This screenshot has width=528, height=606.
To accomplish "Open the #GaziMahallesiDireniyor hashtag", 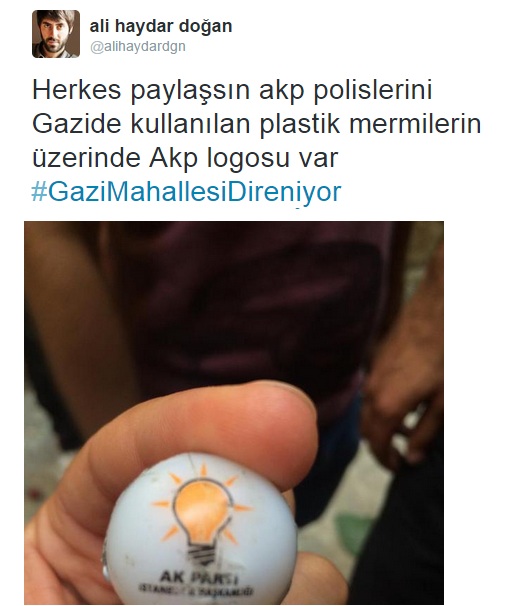I will pyautogui.click(x=186, y=192).
